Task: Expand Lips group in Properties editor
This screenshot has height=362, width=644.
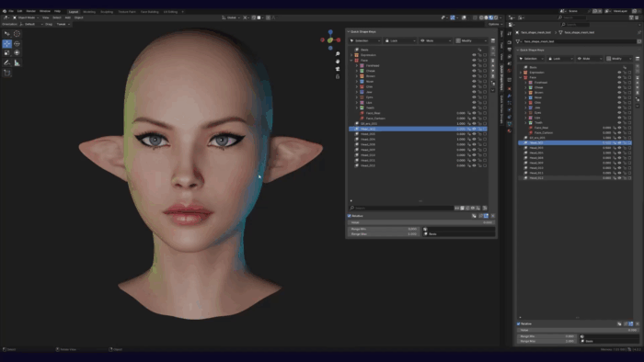Action: pos(525,118)
